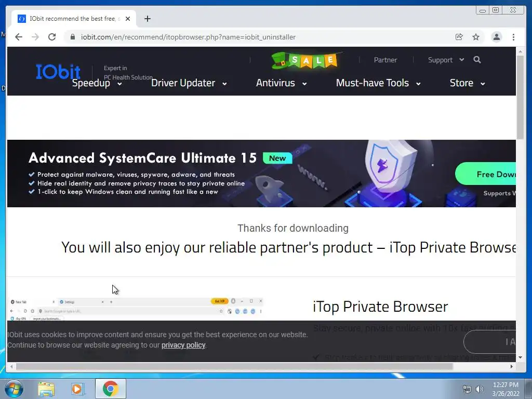This screenshot has height=399, width=532.
Task: Accept cookies with the cookie notice button
Action: pos(490,342)
